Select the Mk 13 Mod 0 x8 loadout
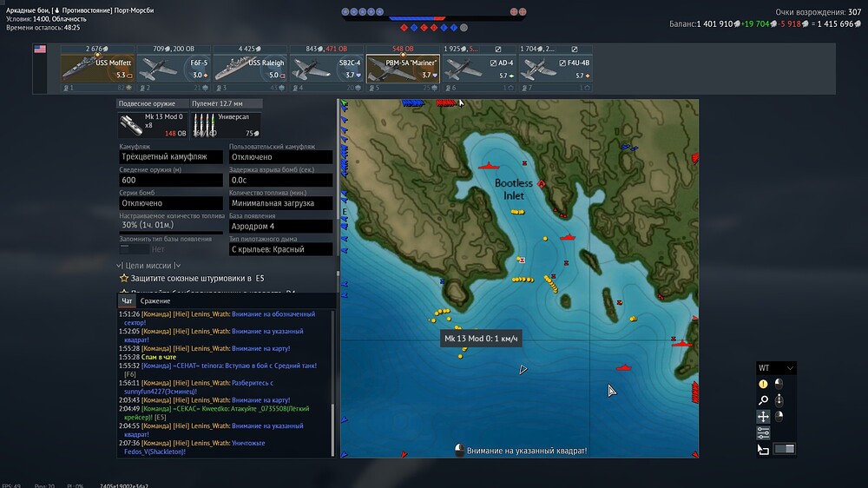 coord(152,125)
